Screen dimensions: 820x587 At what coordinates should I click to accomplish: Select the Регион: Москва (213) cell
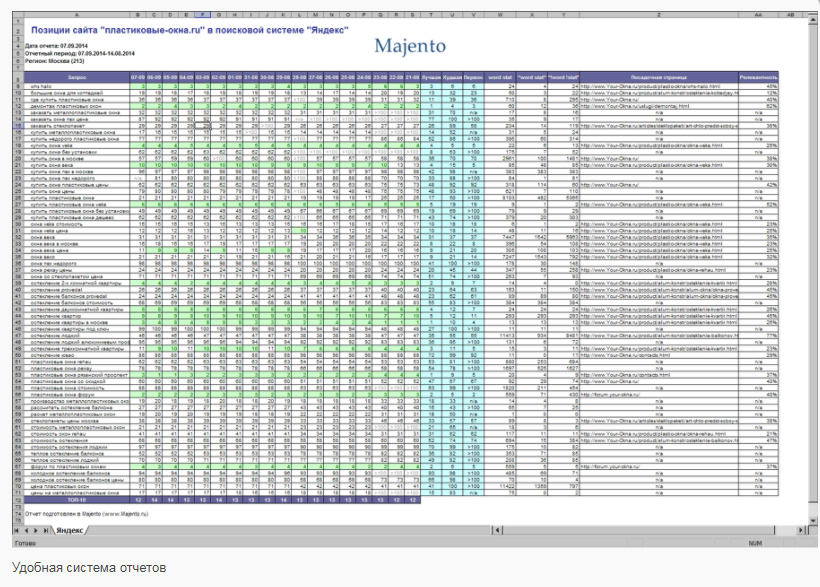pos(50,60)
